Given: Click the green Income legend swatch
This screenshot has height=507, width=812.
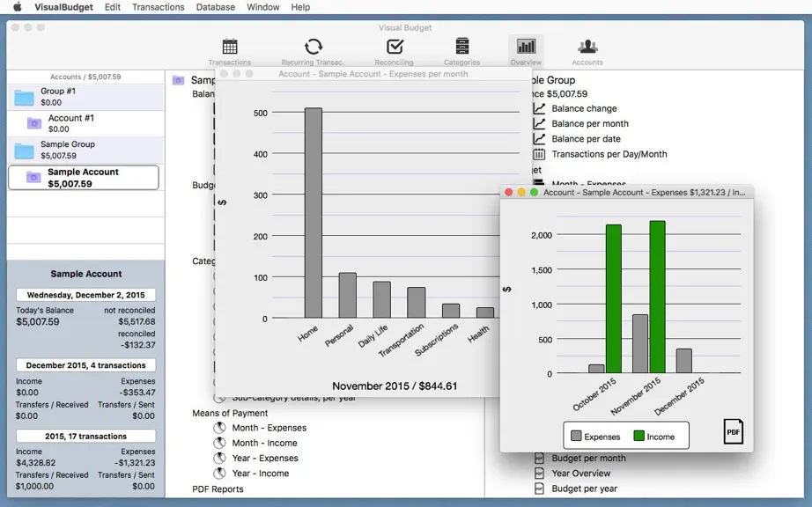Looking at the screenshot, I should [639, 436].
